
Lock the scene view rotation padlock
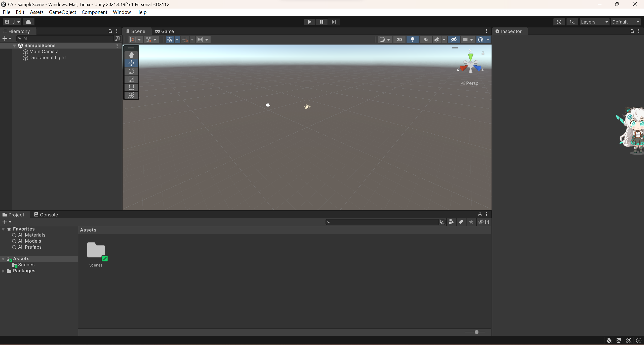(x=483, y=53)
